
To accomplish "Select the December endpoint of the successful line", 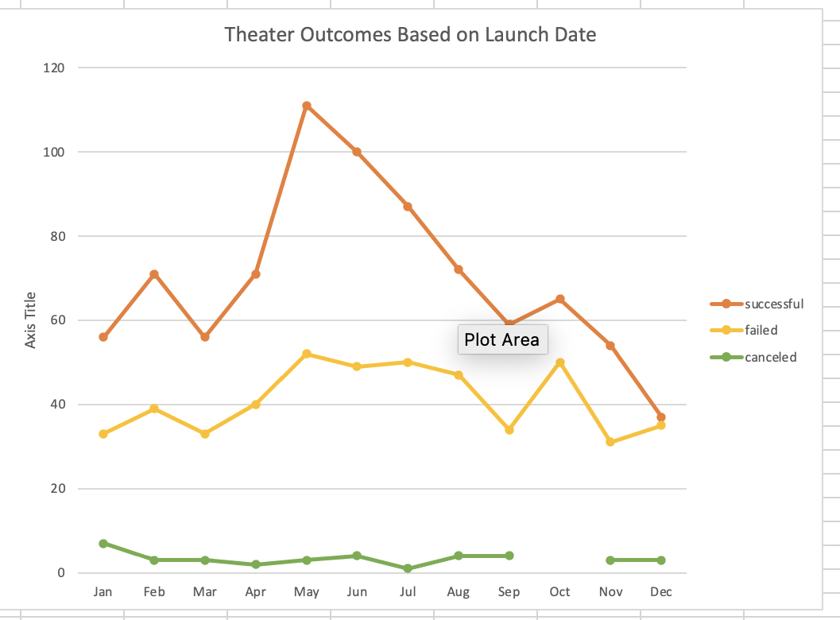I will coord(661,416).
